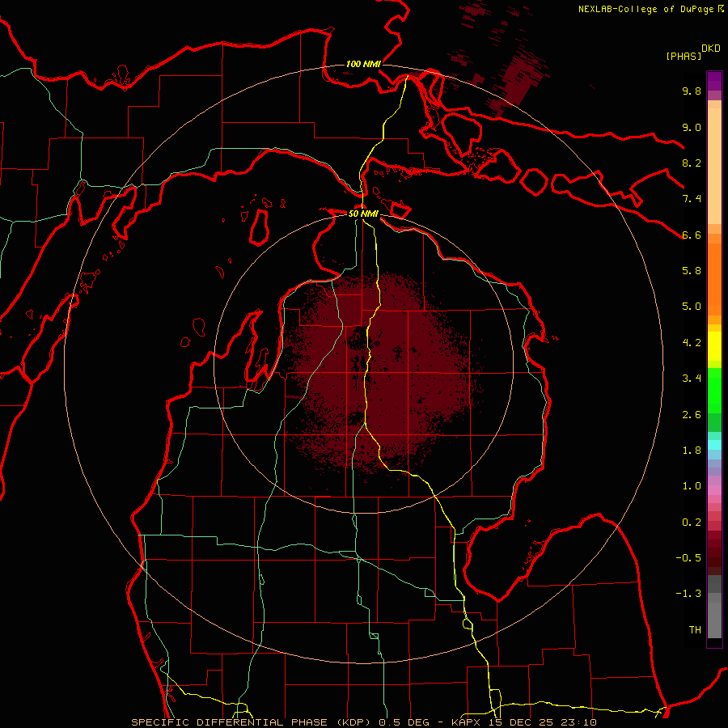The image size is (728, 728).
Task: Click the NEXLAB-College of DuPage label
Action: [x=647, y=9]
